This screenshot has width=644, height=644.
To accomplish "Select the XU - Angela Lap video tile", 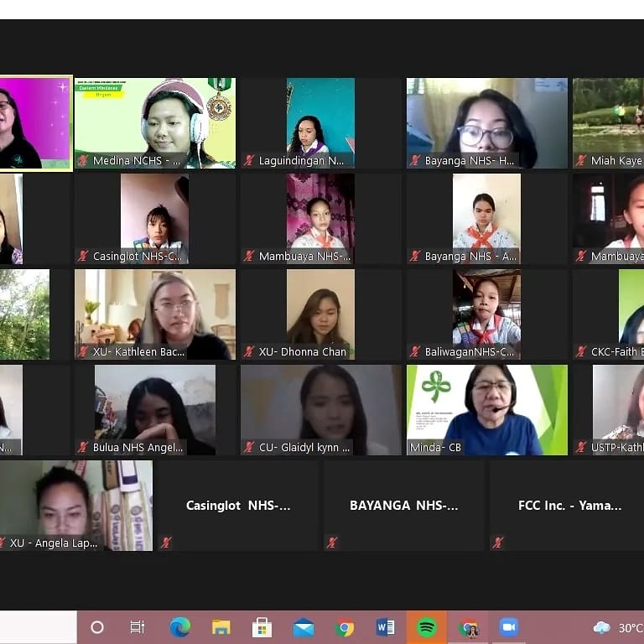I will click(76, 506).
